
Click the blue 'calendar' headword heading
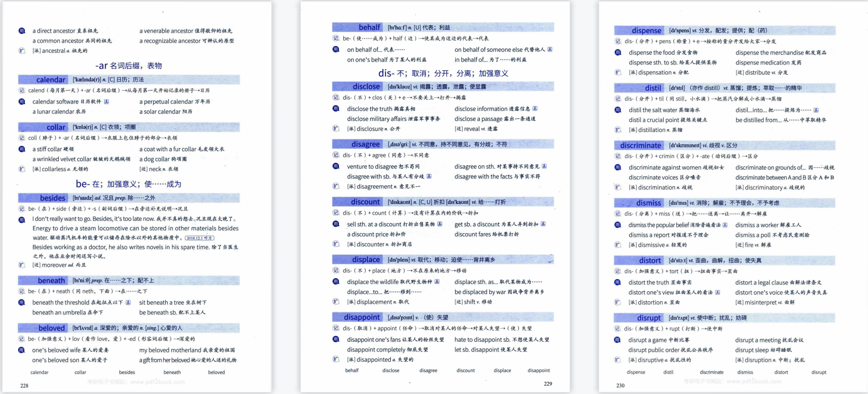tap(50, 80)
